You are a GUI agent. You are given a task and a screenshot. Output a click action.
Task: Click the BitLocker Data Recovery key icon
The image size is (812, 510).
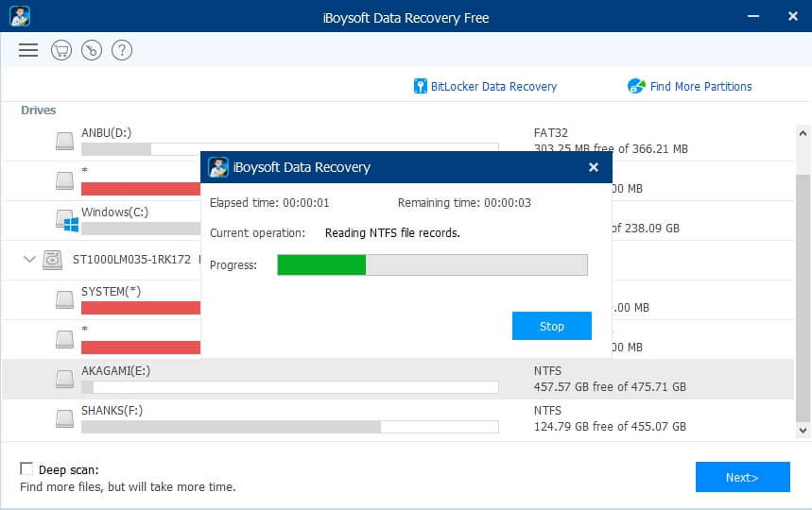pyautogui.click(x=420, y=86)
